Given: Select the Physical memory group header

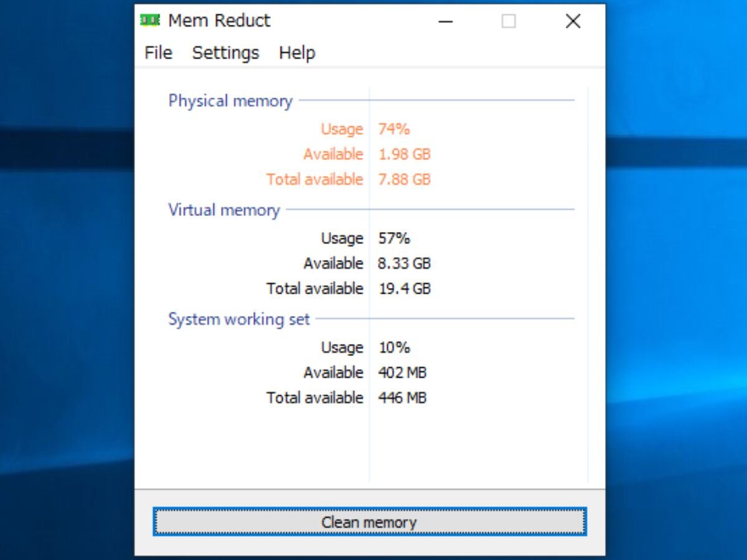Looking at the screenshot, I should [230, 101].
